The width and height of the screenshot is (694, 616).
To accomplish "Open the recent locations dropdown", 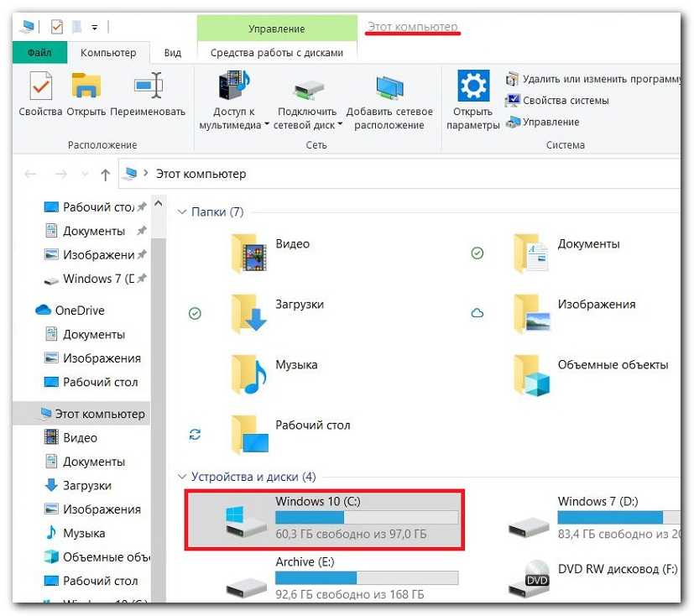I will click(85, 175).
